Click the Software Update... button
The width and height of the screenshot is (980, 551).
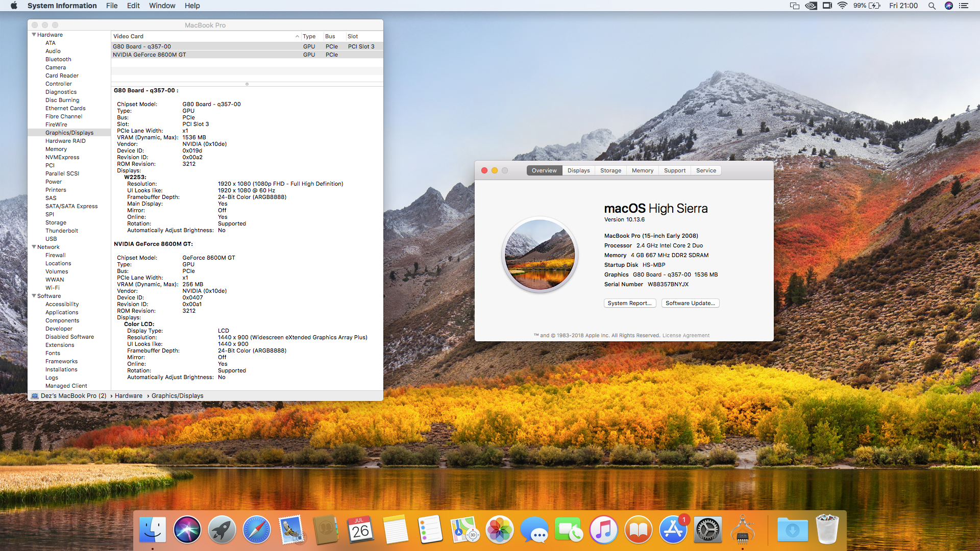pyautogui.click(x=690, y=303)
